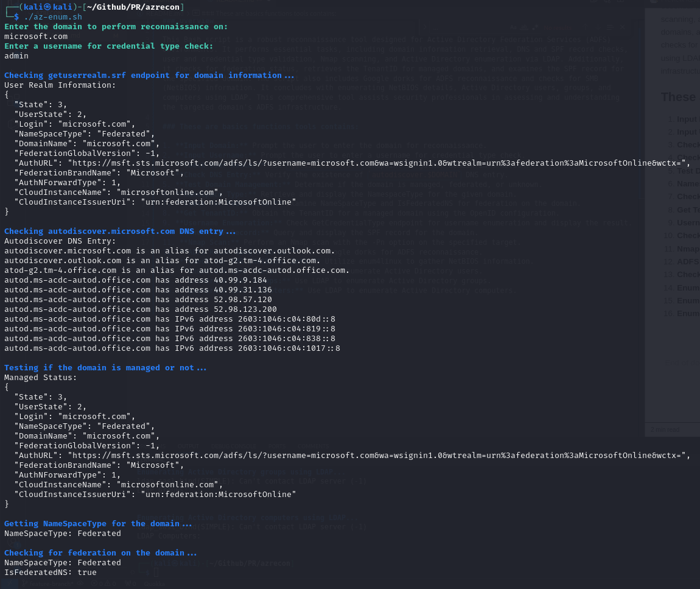Click the 'User Realm Information:' line

[x=60, y=85]
